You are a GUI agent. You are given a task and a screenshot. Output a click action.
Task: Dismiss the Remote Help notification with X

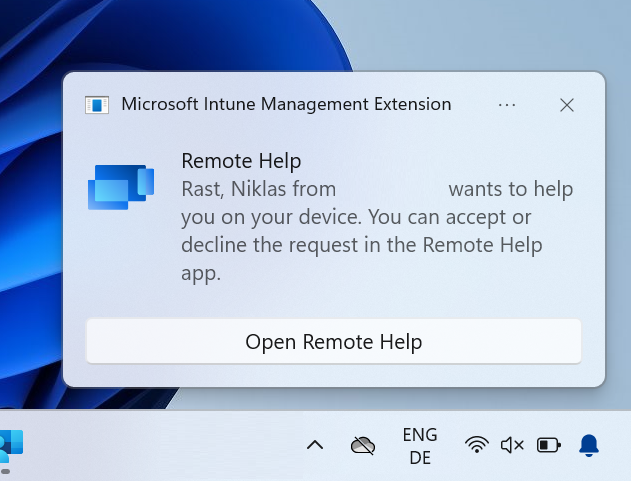(x=566, y=105)
